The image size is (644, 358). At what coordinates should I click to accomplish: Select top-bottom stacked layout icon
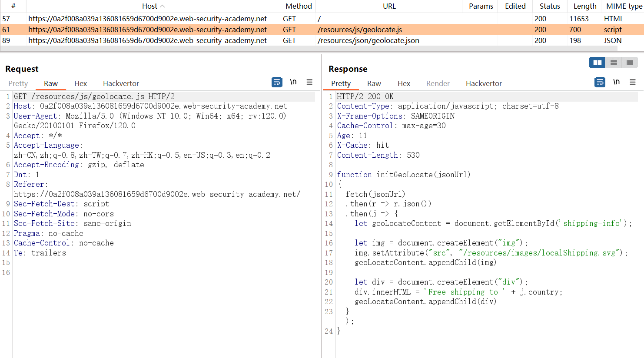pyautogui.click(x=614, y=63)
